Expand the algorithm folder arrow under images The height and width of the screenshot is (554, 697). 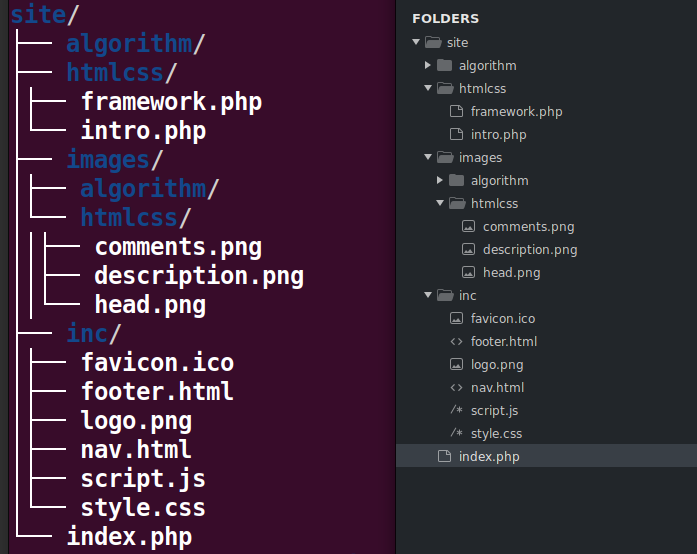click(x=440, y=181)
